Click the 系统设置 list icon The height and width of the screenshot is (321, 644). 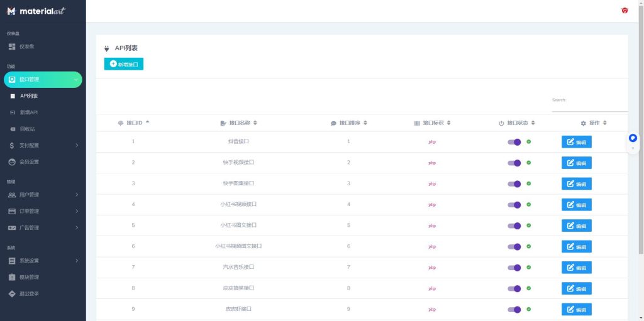point(12,261)
